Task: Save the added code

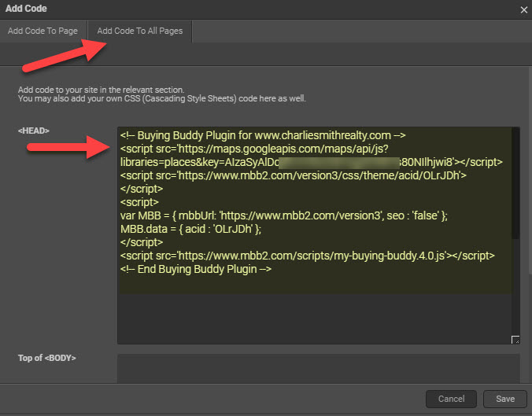Action: [x=505, y=399]
